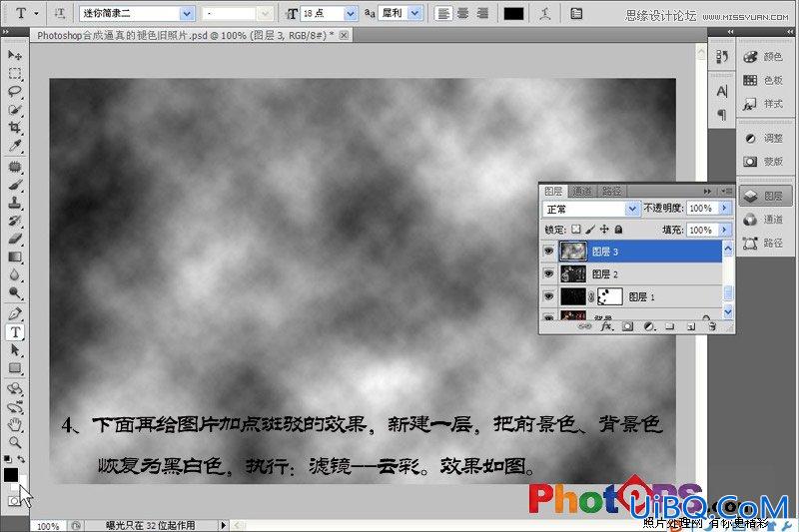Screen dimensions: 799x532
Task: Select the Move tool
Action: (x=15, y=55)
